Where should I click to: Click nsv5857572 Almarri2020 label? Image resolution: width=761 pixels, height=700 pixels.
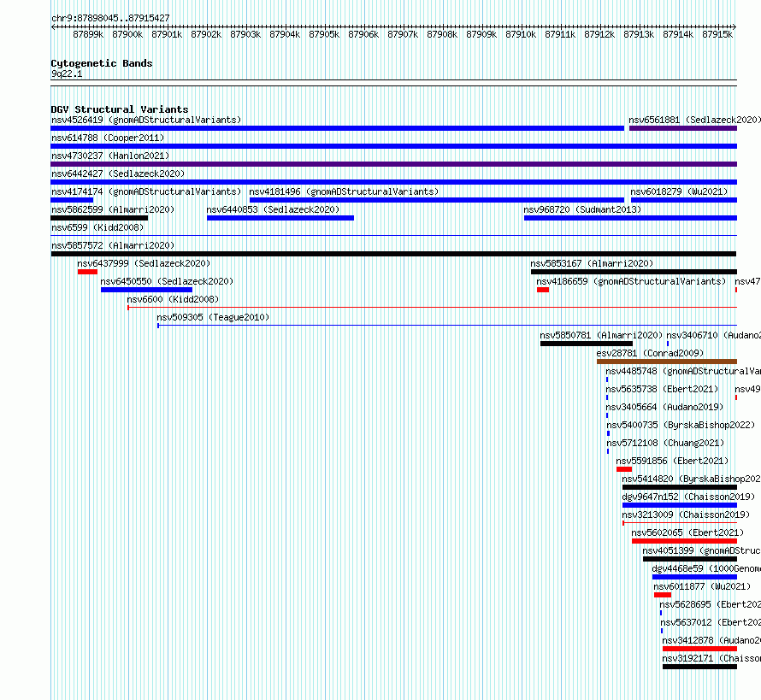(x=113, y=245)
